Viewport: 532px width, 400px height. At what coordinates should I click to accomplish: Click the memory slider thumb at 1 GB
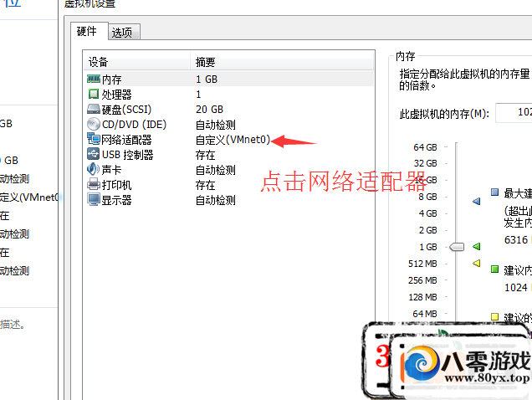pos(457,247)
